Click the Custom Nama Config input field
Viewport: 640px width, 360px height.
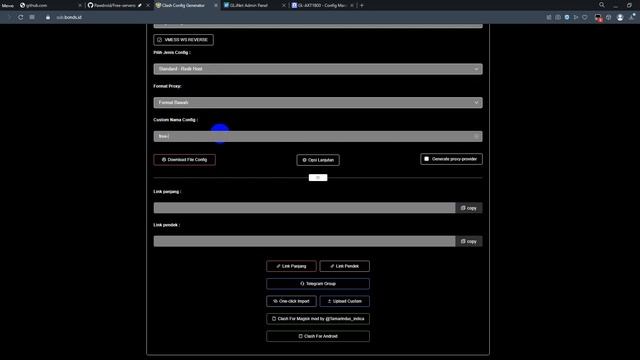click(318, 136)
